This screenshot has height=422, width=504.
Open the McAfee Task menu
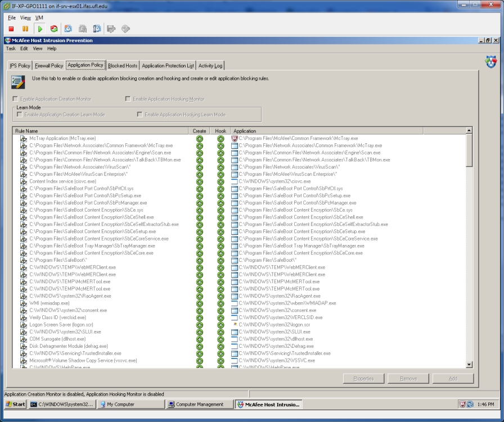(11, 48)
